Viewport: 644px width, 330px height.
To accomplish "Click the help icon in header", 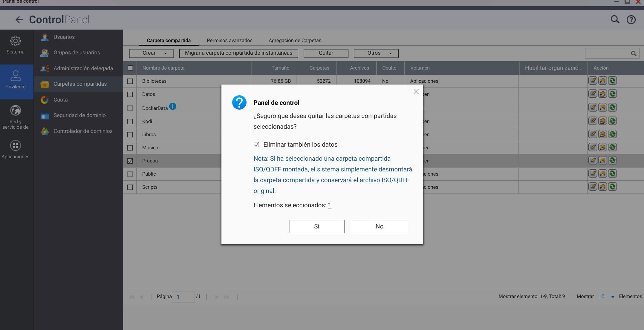I will [631, 20].
